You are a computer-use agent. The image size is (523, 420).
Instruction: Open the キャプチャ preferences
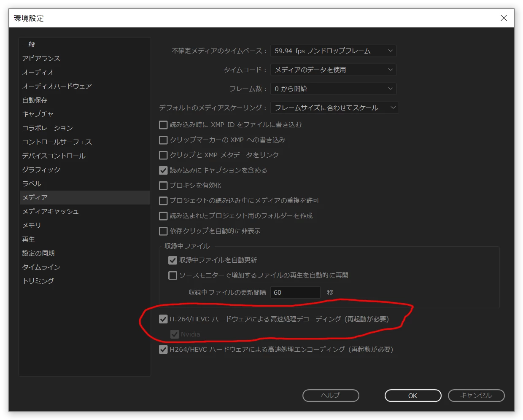click(84, 114)
